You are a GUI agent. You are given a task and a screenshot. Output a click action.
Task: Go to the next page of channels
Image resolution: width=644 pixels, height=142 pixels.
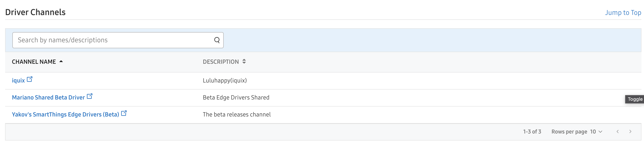[x=630, y=132]
